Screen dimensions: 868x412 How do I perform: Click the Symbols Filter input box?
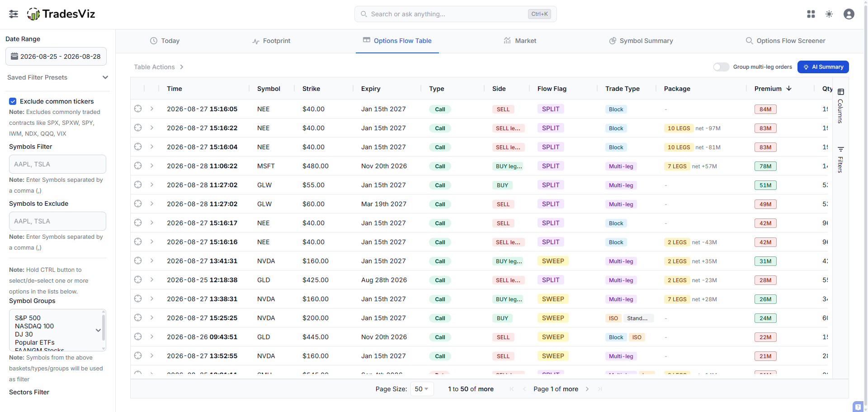point(57,164)
